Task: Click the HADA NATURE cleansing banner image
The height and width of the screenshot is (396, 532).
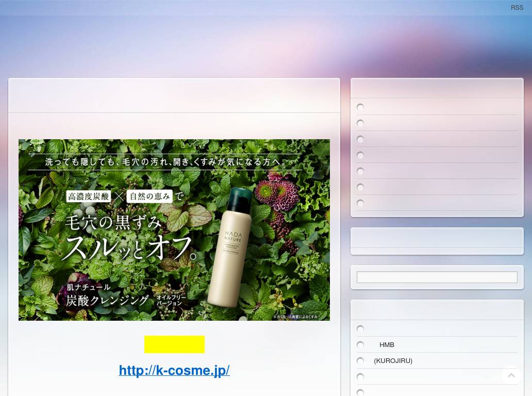Action: click(x=174, y=230)
